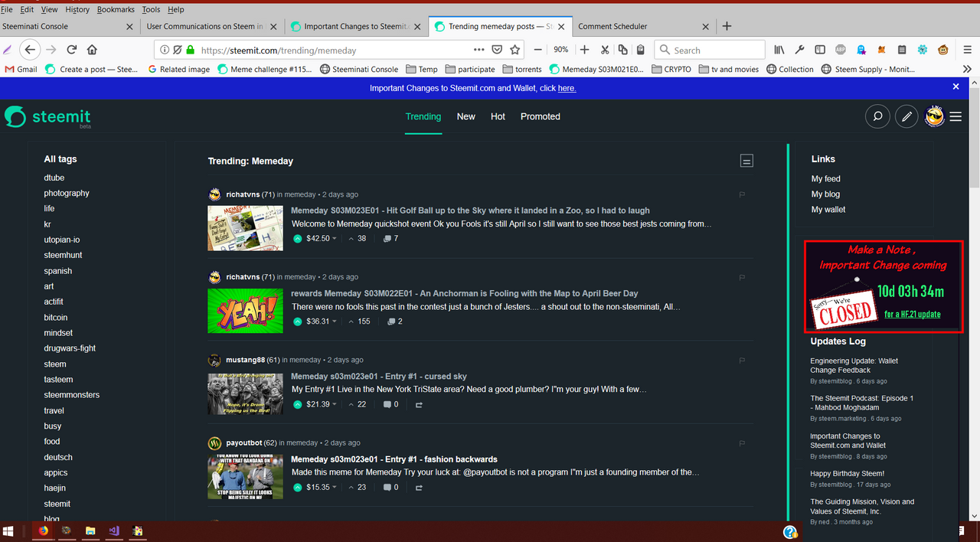Expand the $36.31 payout details arrow
The image size is (980, 542).
point(335,322)
